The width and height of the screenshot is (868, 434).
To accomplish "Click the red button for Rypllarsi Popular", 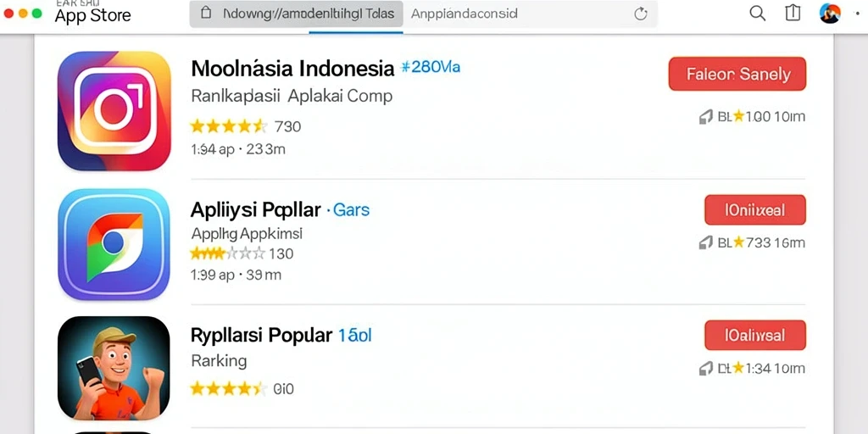I will [755, 335].
